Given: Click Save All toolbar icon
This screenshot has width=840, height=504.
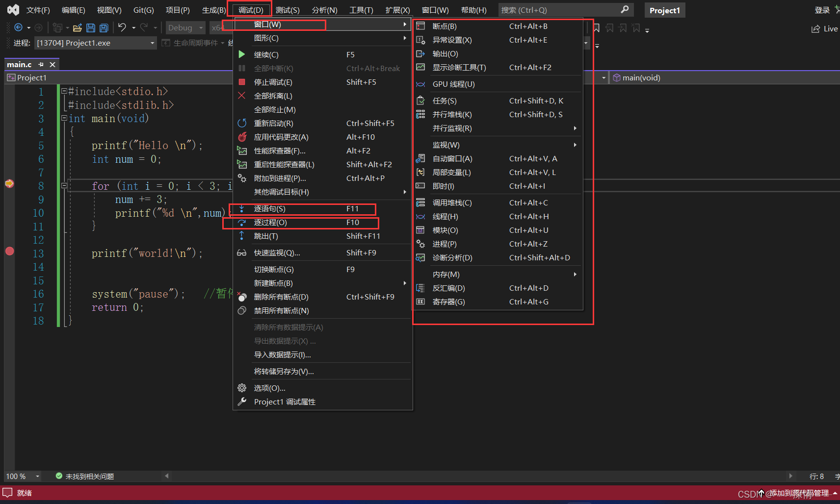Looking at the screenshot, I should pyautogui.click(x=104, y=28).
